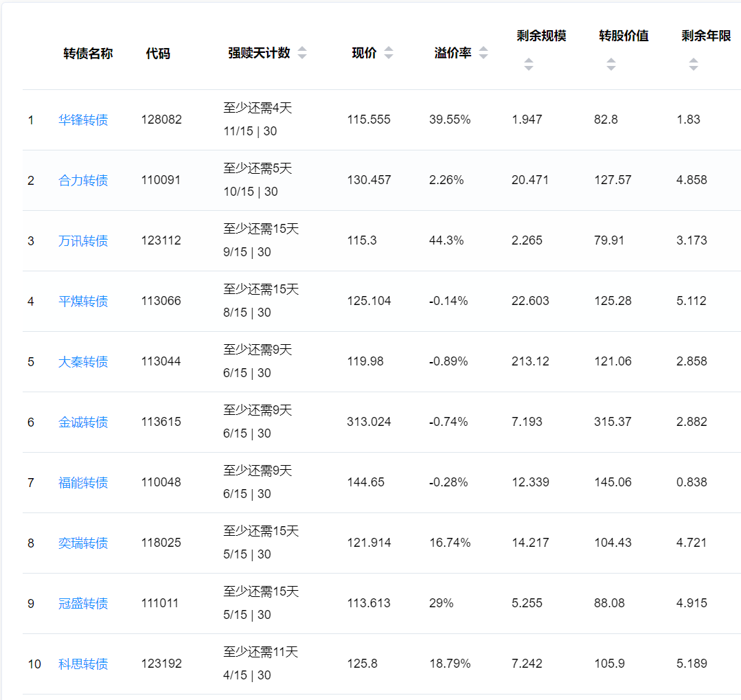Click sort arrows beside 强赎天计数 header

click(x=302, y=54)
